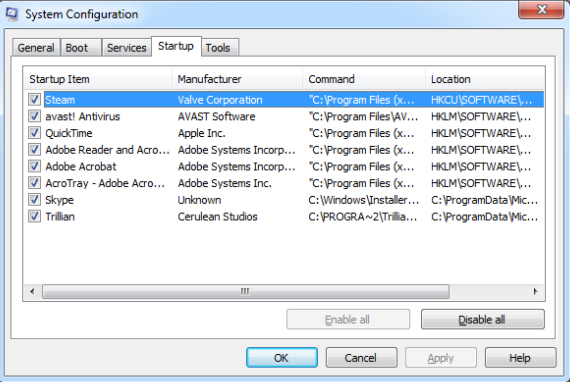This screenshot has height=382, width=570.
Task: Untick the Adobe Acrobat checkbox
Action: (35, 166)
